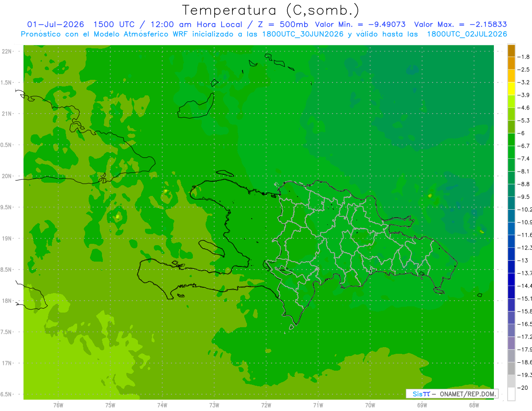Pick the dark orange swatch above -1.8
The width and height of the screenshot is (532, 411).
(x=511, y=51)
